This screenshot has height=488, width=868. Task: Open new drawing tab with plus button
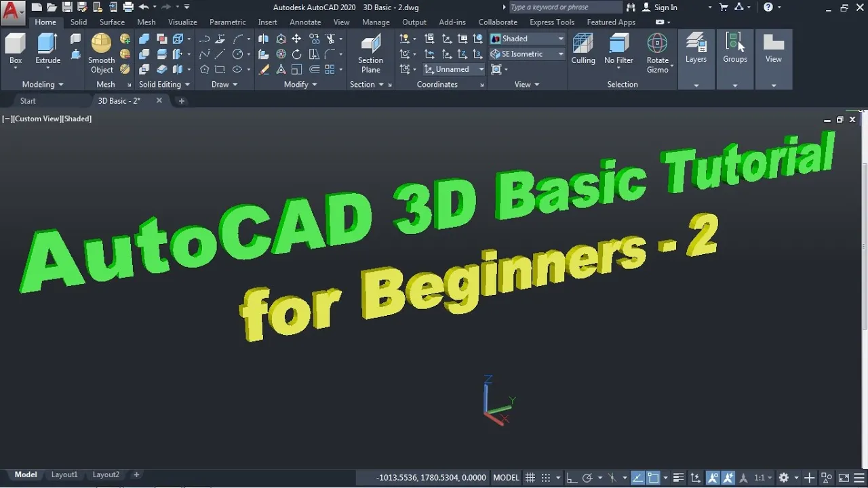(x=181, y=100)
